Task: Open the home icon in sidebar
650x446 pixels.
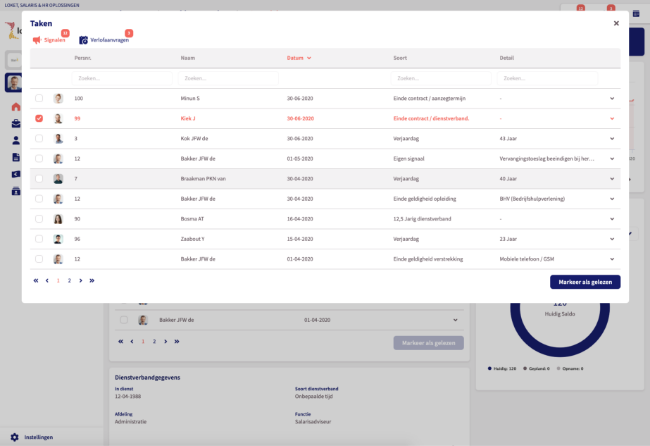Action: point(16,107)
